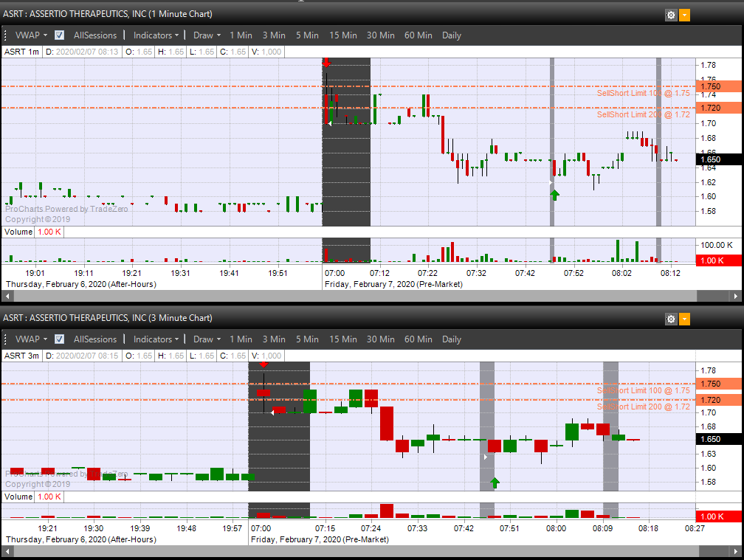Click Volume label in top chart
744x560 pixels.
(x=18, y=232)
